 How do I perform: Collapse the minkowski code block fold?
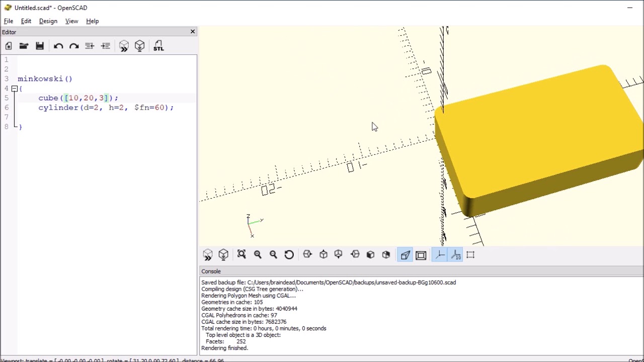tap(15, 88)
